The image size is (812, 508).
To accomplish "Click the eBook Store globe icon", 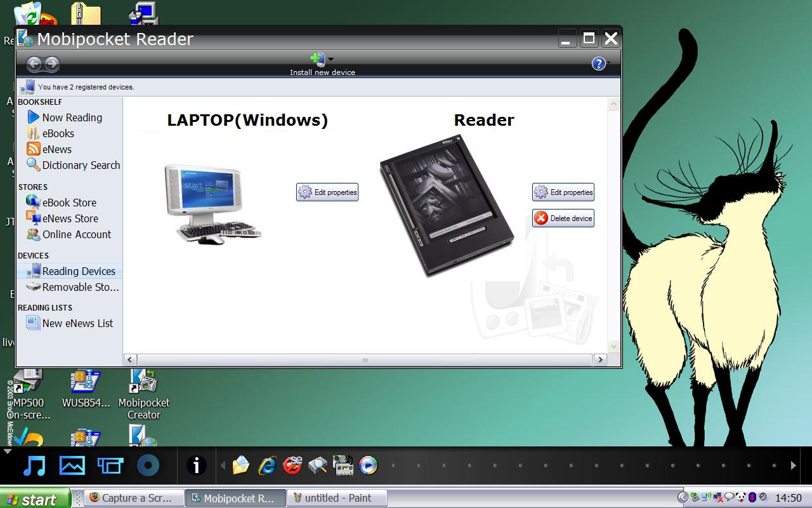I will tap(33, 202).
